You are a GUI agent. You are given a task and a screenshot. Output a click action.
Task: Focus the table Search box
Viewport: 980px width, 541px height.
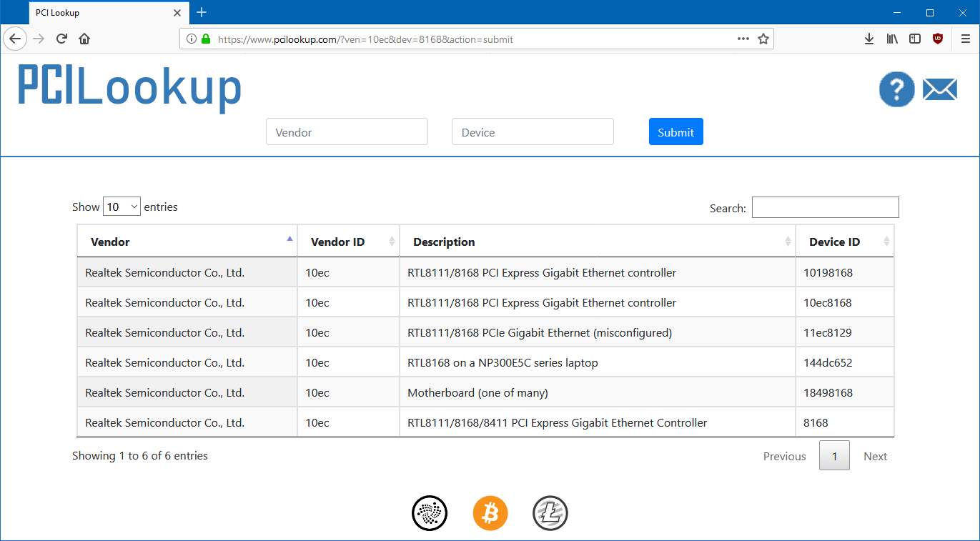coord(826,207)
